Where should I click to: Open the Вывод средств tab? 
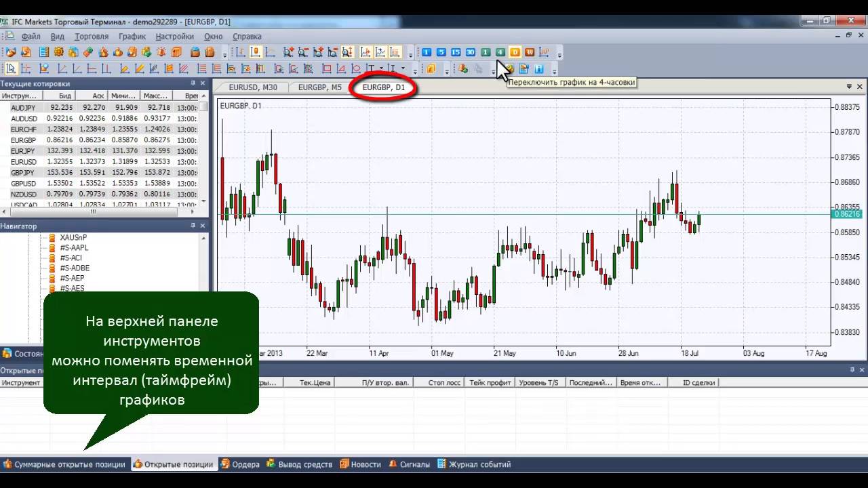tap(300, 464)
